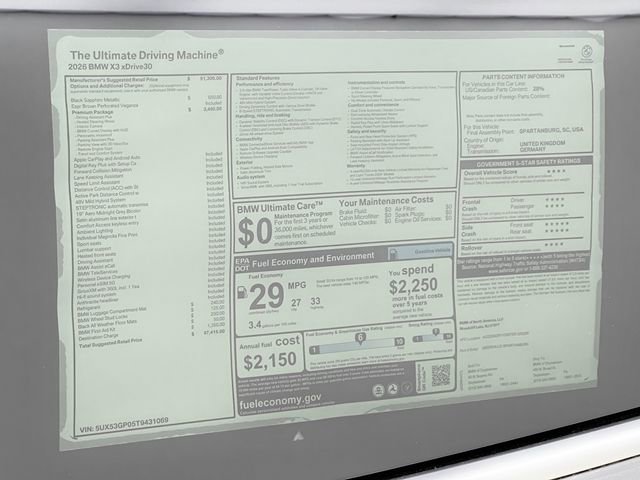Click the '33' highway MPG value
640x480 pixels.
[x=315, y=301]
